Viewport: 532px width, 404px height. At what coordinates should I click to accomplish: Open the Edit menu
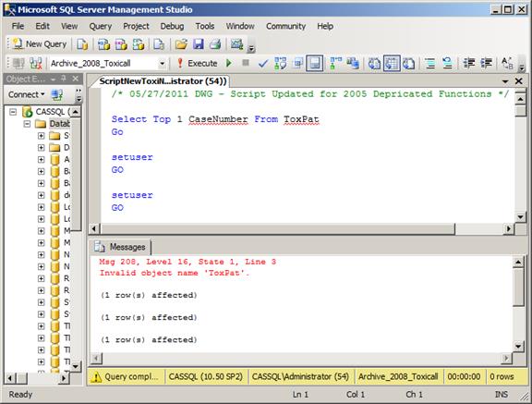[42, 26]
